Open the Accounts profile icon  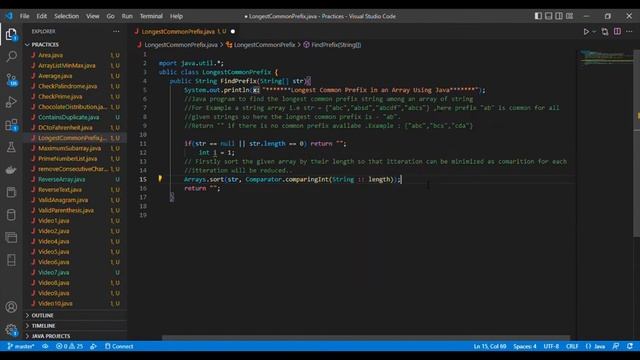tap(11, 307)
